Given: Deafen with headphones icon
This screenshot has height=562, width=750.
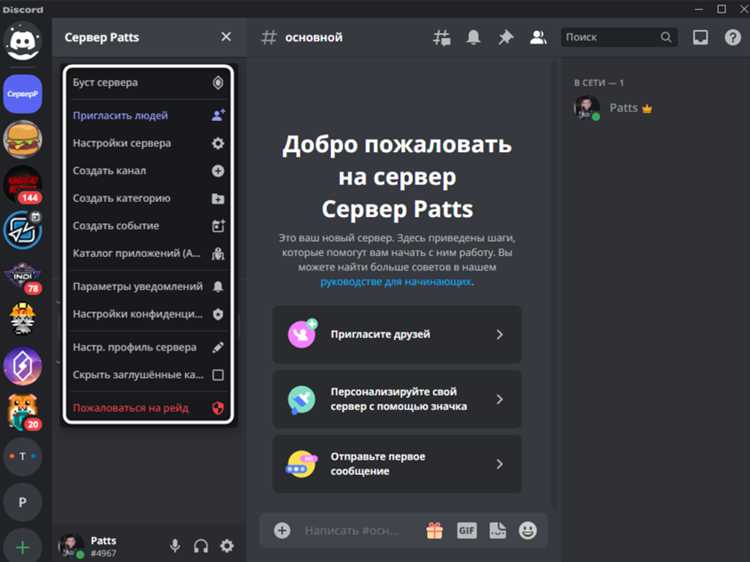Looking at the screenshot, I should pos(201,546).
